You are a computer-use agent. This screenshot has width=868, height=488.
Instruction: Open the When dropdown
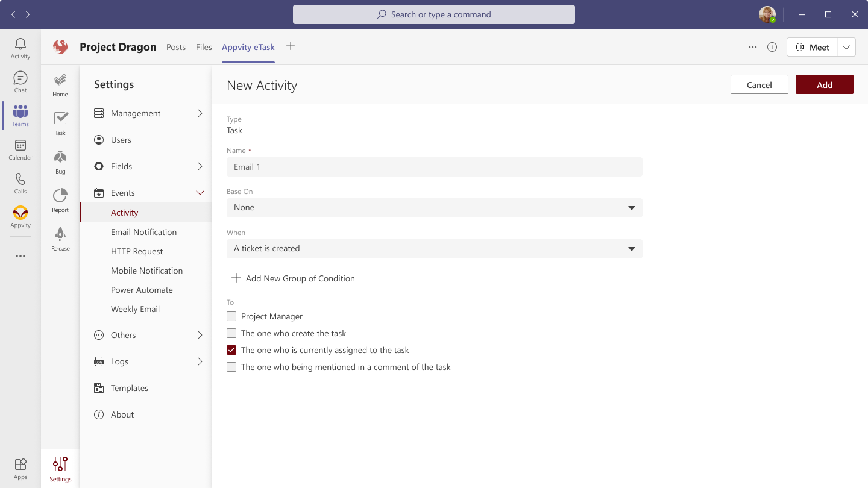pos(434,249)
